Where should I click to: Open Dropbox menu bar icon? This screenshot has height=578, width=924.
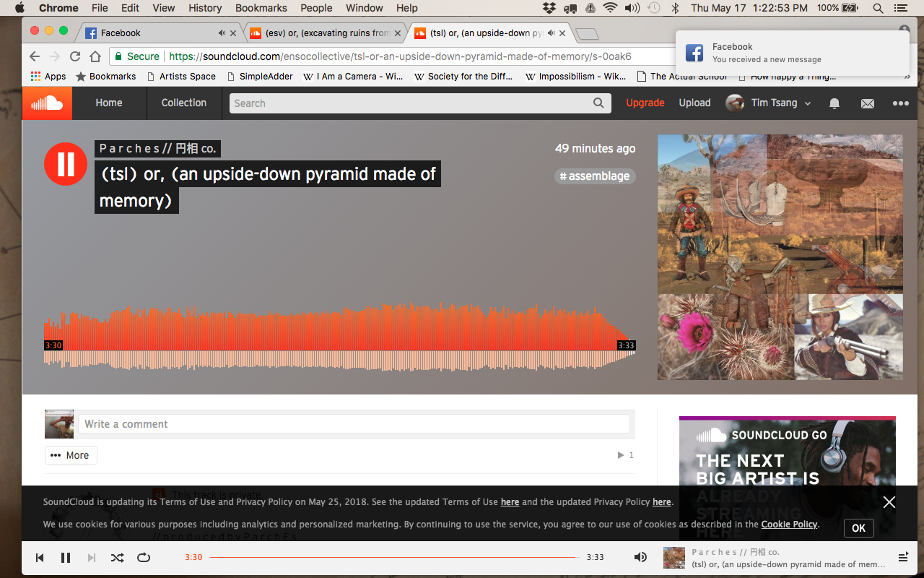click(x=549, y=8)
